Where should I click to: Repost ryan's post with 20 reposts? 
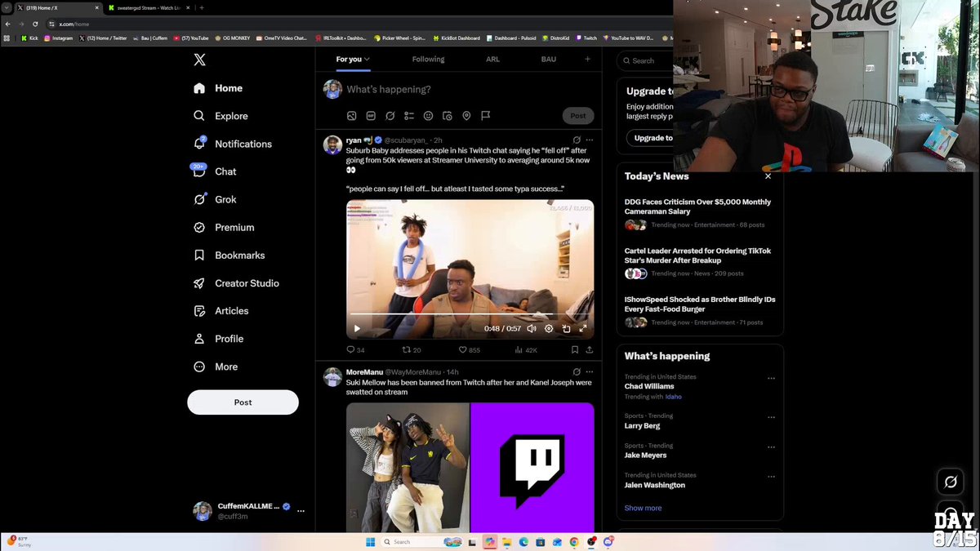(x=412, y=349)
